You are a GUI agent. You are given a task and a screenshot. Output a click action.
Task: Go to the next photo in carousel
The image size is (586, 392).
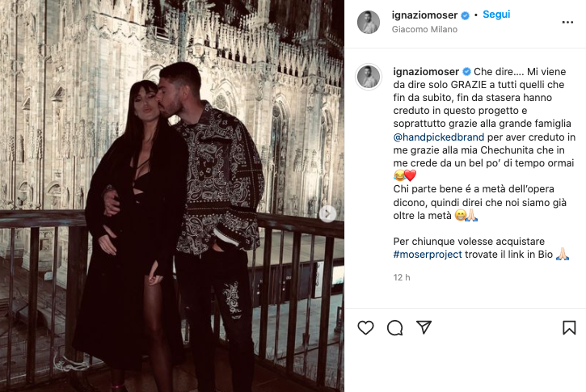click(327, 213)
